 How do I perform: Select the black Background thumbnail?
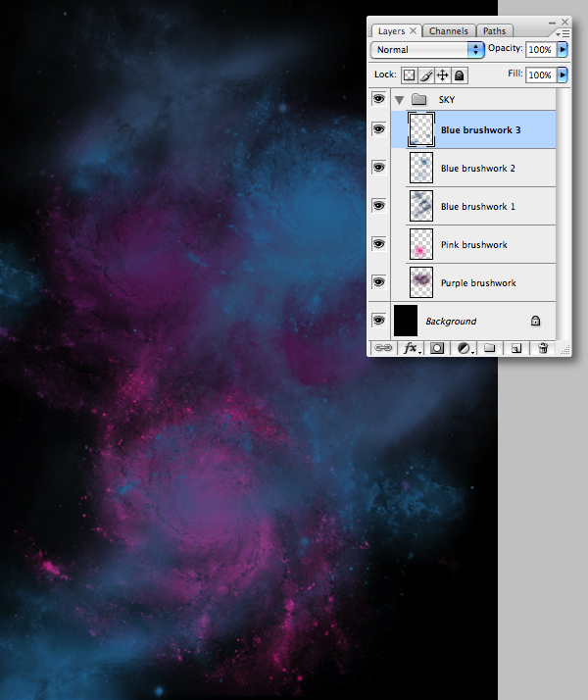click(x=406, y=321)
